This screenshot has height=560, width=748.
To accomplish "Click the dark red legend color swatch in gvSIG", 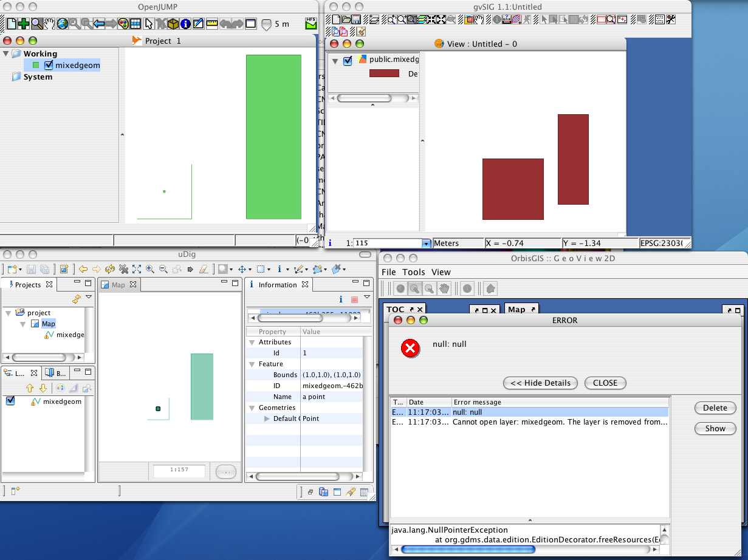I will (x=384, y=73).
